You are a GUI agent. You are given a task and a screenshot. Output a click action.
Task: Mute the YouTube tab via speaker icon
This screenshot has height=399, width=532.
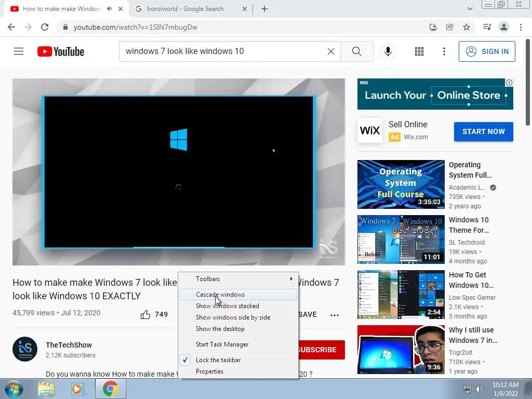(x=109, y=9)
